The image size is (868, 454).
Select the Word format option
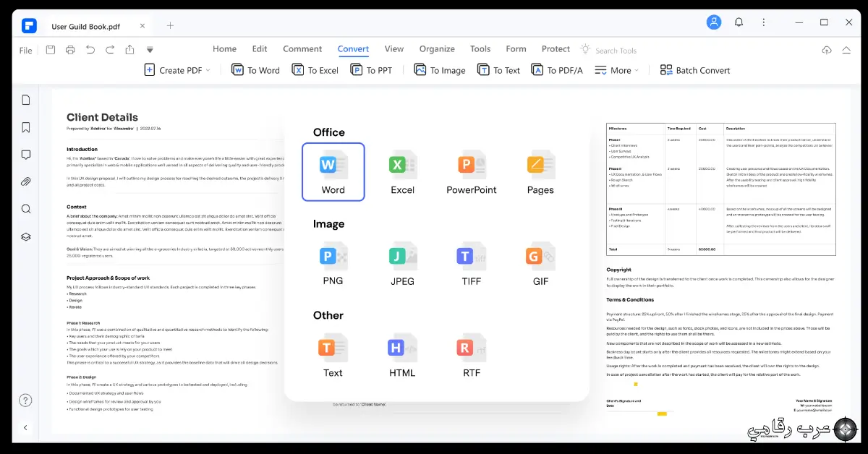(x=333, y=172)
